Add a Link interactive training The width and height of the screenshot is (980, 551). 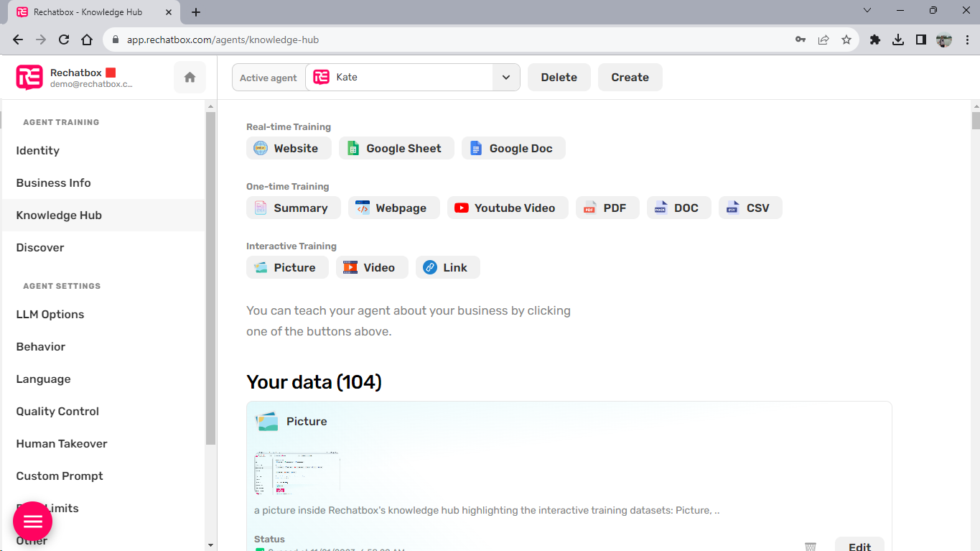448,267
